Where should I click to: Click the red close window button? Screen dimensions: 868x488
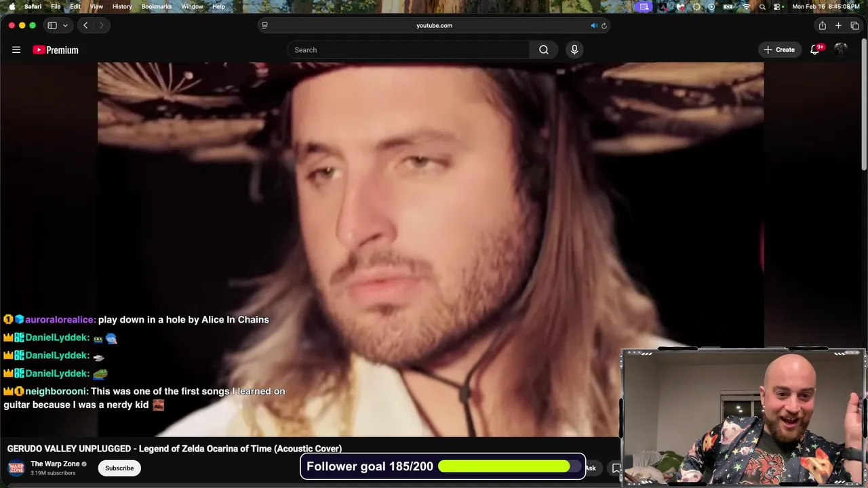tap(12, 25)
